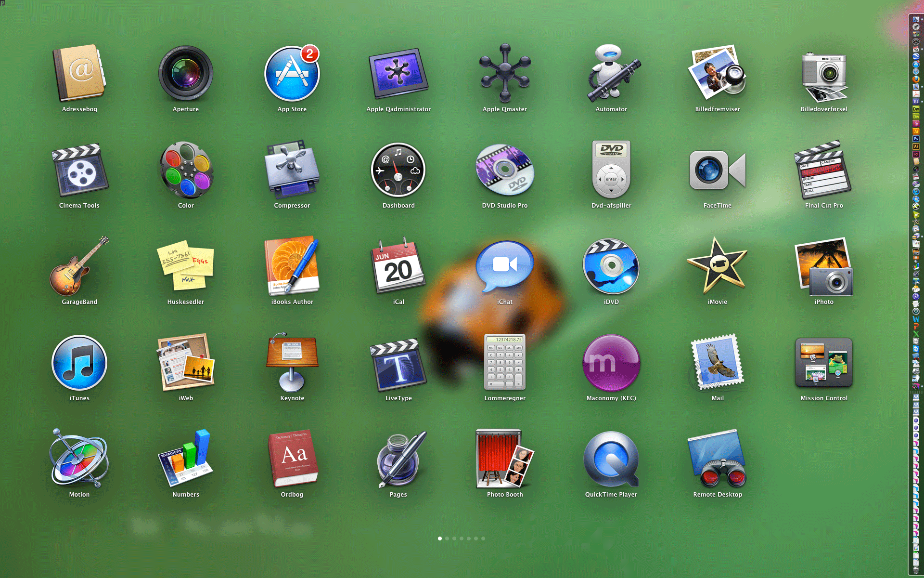This screenshot has width=924, height=578.
Task: Open iTunes music icon
Action: pyautogui.click(x=79, y=363)
